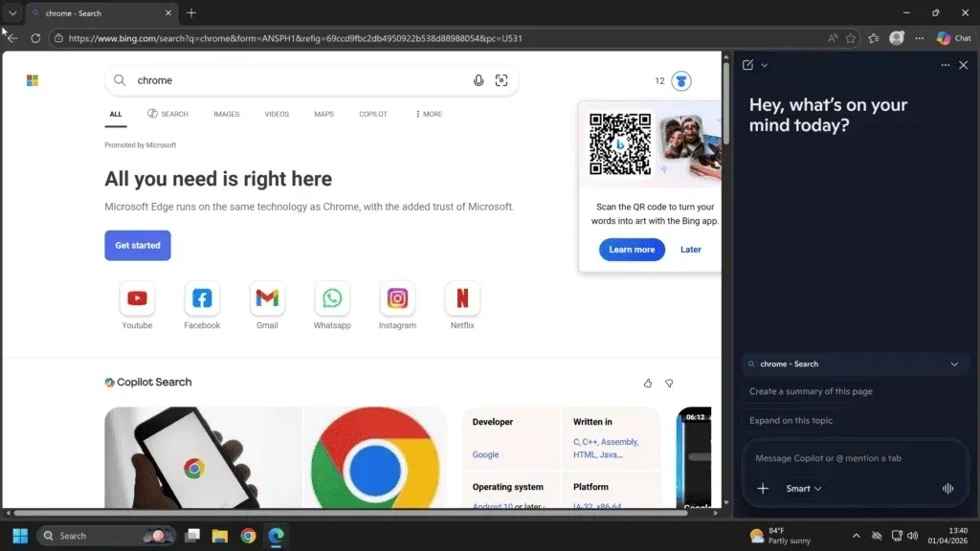Viewport: 980px width, 551px height.
Task: Open the Whatsapp shortcut icon
Action: pos(332,298)
